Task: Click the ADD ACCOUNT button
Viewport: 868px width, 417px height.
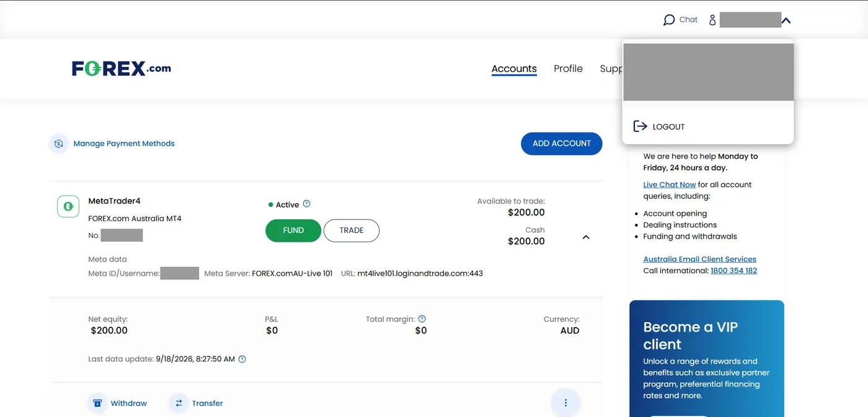Action: pyautogui.click(x=562, y=144)
